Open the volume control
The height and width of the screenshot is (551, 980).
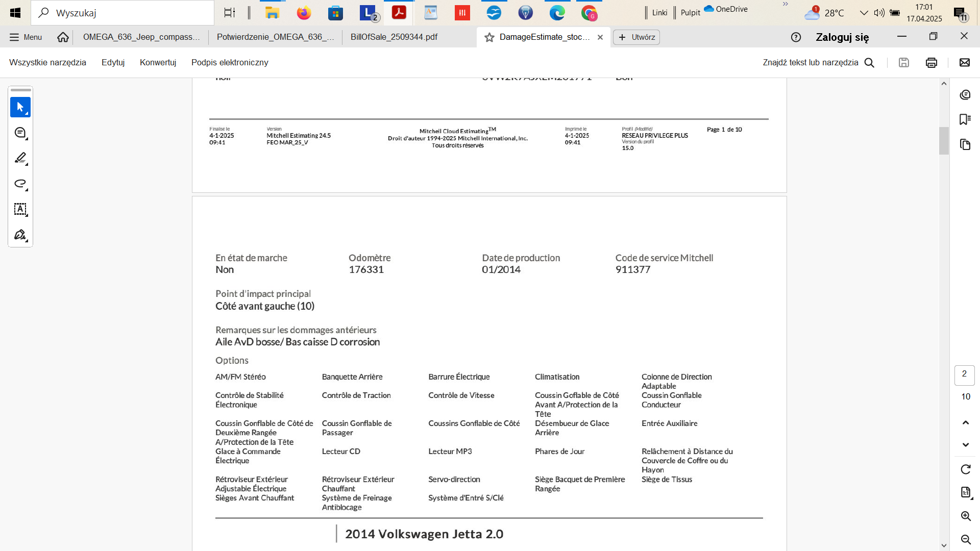879,13
